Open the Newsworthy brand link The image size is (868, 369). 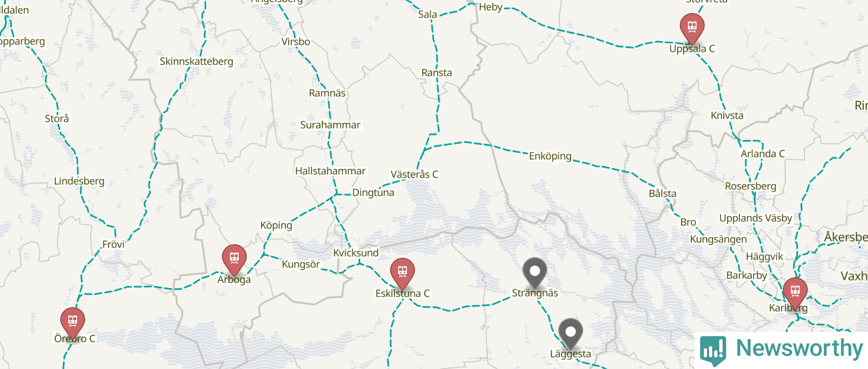point(782,350)
